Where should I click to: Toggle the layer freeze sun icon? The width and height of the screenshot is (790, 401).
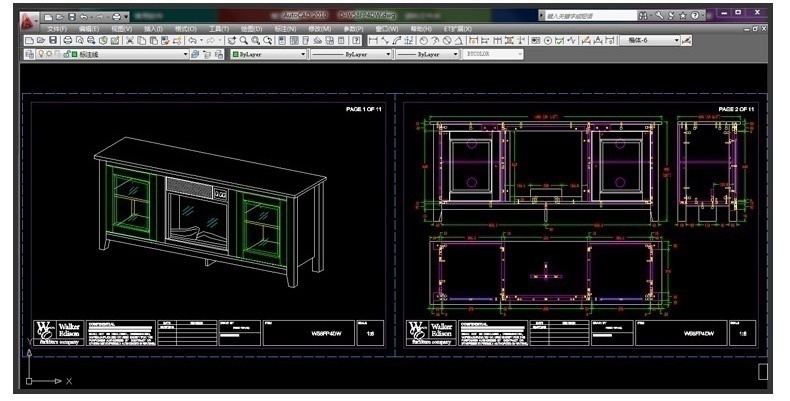coord(50,54)
